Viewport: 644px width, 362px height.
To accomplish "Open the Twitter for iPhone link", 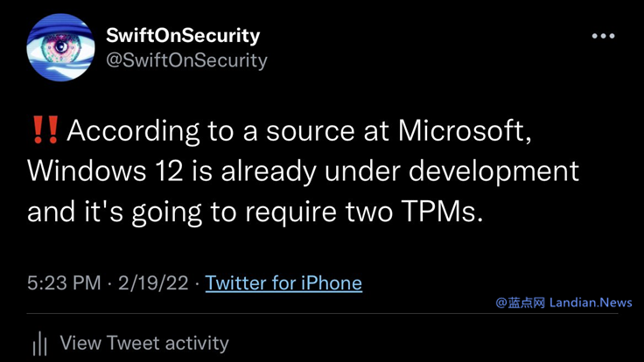I will (x=283, y=282).
